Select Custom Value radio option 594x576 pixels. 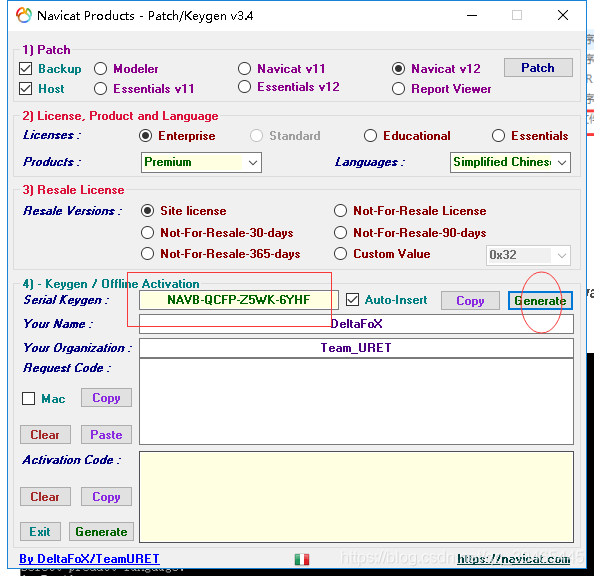pyautogui.click(x=340, y=254)
